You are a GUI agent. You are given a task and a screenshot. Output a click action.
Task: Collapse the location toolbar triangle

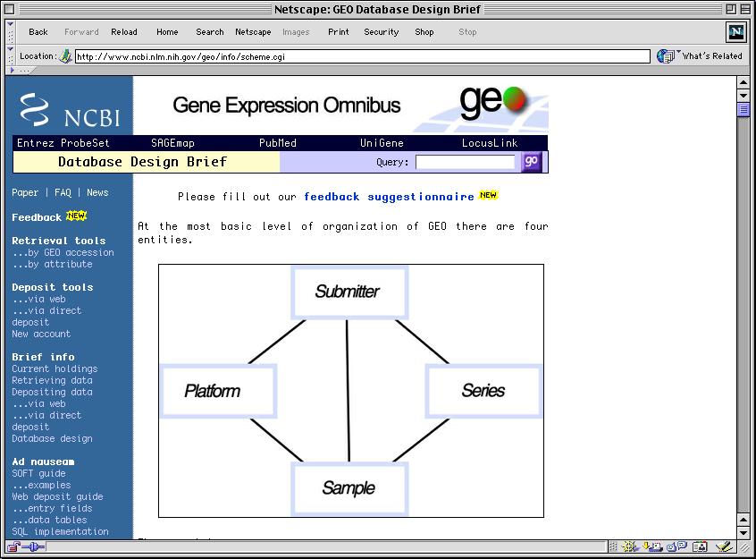10,49
